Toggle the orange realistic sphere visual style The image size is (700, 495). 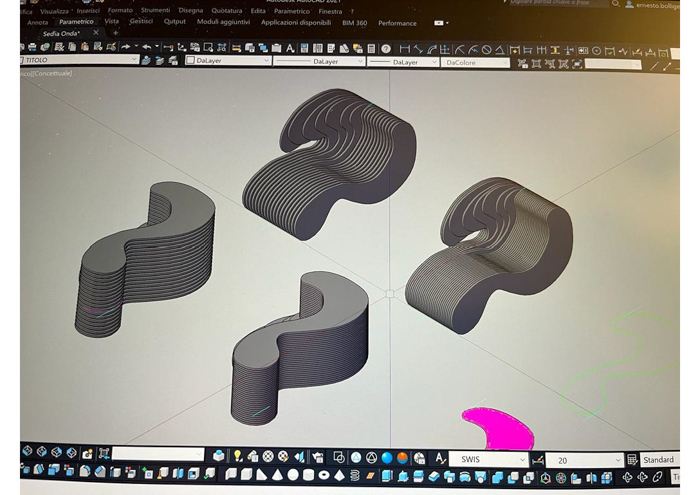[401, 457]
